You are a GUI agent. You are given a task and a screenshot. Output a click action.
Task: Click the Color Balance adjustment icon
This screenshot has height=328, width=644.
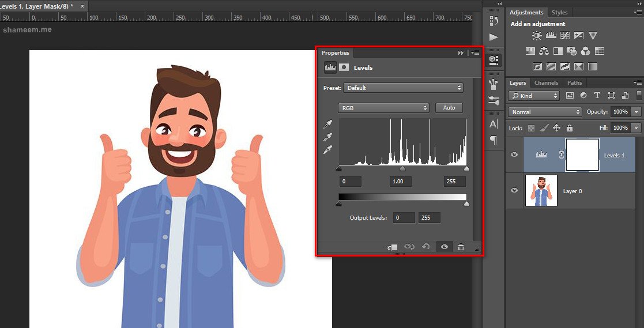[x=544, y=51]
